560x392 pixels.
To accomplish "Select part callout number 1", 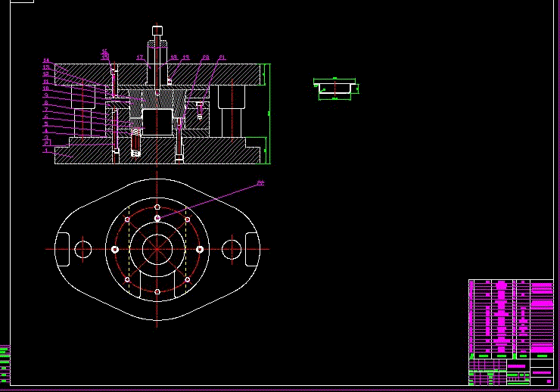I will (x=46, y=151).
